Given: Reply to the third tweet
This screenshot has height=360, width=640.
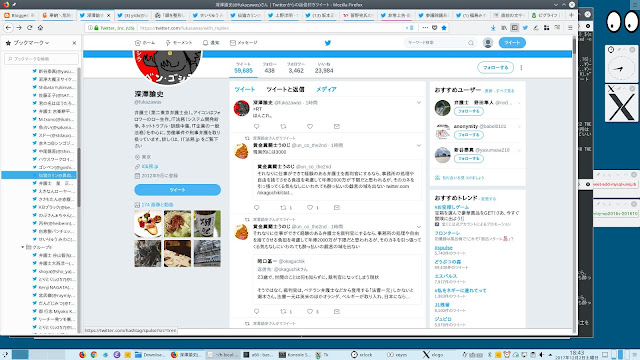Looking at the screenshot, I should pyautogui.click(x=256, y=311).
